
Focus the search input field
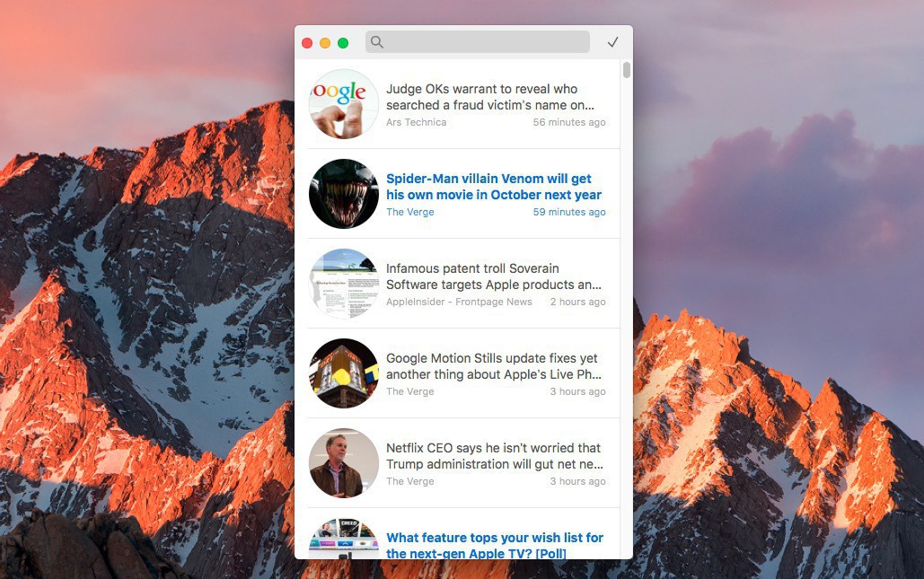(x=478, y=42)
